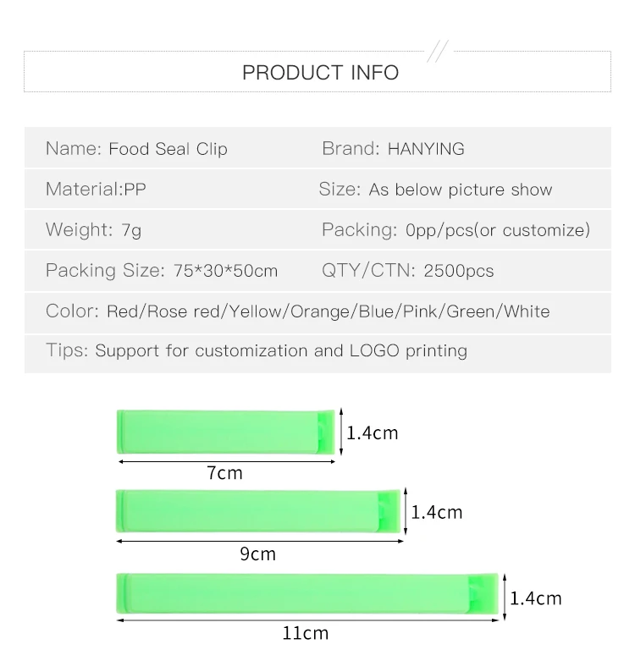Click the 11cm length label
The height and width of the screenshot is (672, 635).
pos(306,633)
